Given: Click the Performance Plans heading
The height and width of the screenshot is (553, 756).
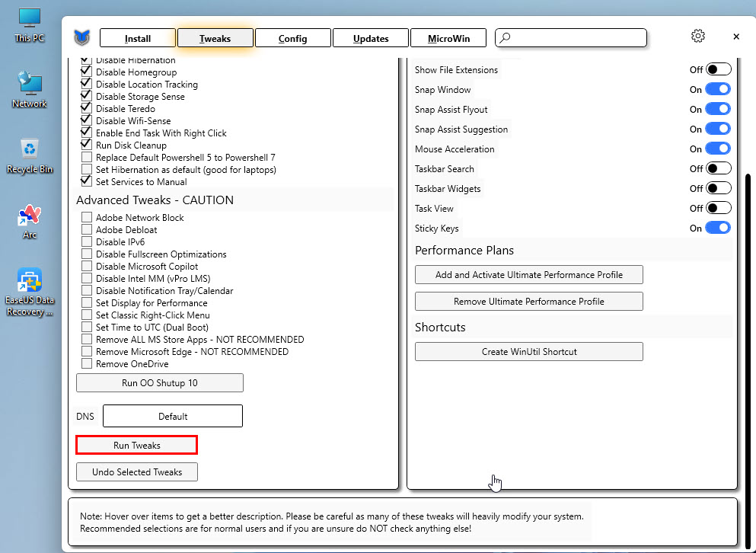Looking at the screenshot, I should click(x=464, y=250).
